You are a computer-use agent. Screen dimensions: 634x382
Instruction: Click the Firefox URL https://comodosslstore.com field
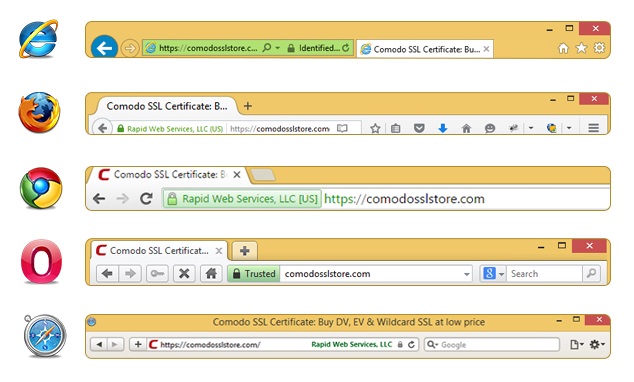coord(280,129)
